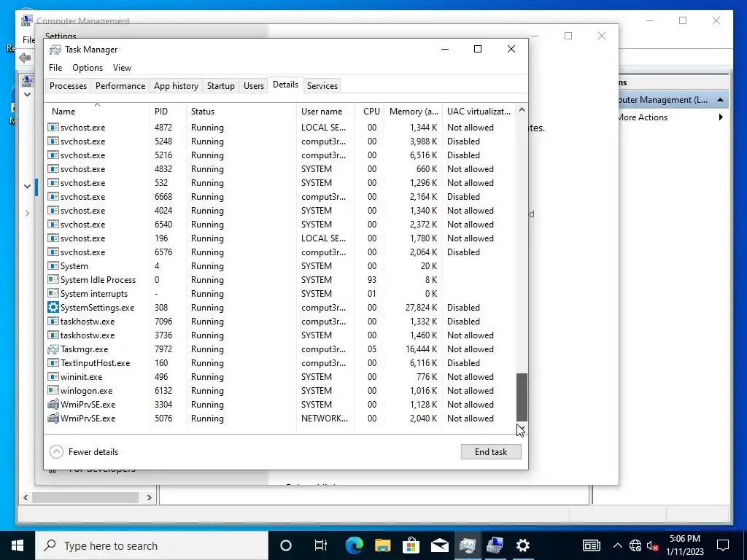Show hidden tray icons chevron

point(617,545)
